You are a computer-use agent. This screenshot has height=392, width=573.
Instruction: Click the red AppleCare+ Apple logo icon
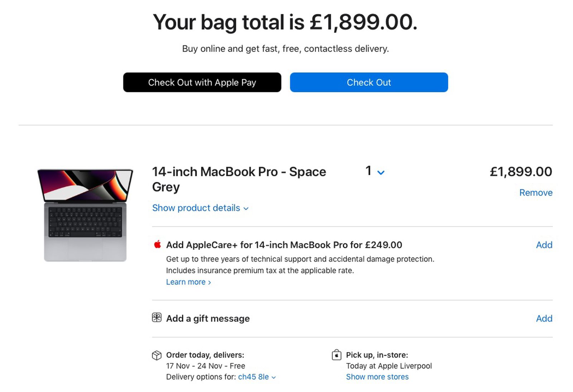pyautogui.click(x=157, y=245)
